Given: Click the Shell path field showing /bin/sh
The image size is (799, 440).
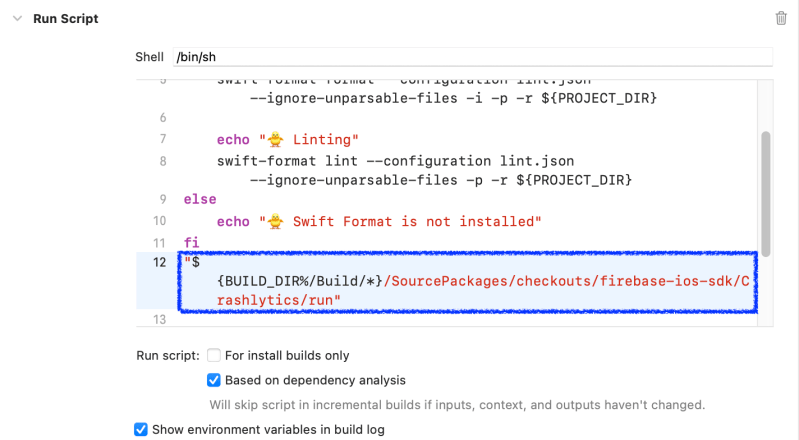Looking at the screenshot, I should (x=470, y=57).
